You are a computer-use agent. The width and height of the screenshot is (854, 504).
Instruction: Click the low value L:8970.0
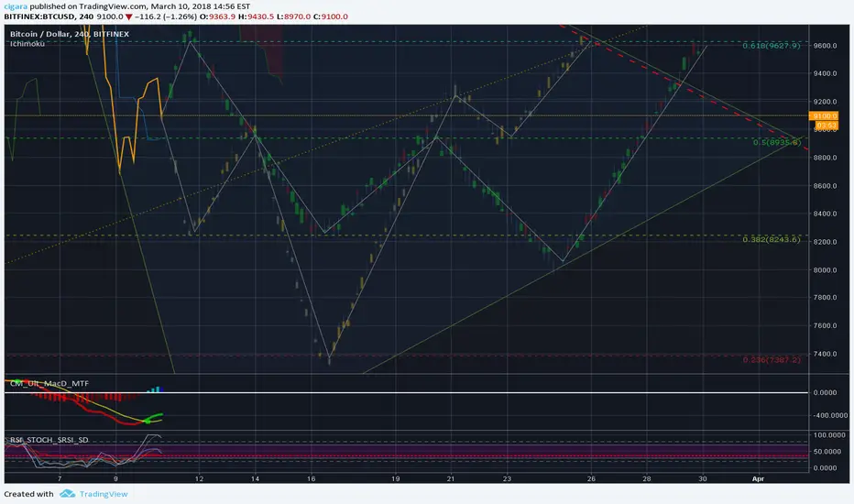(x=293, y=16)
